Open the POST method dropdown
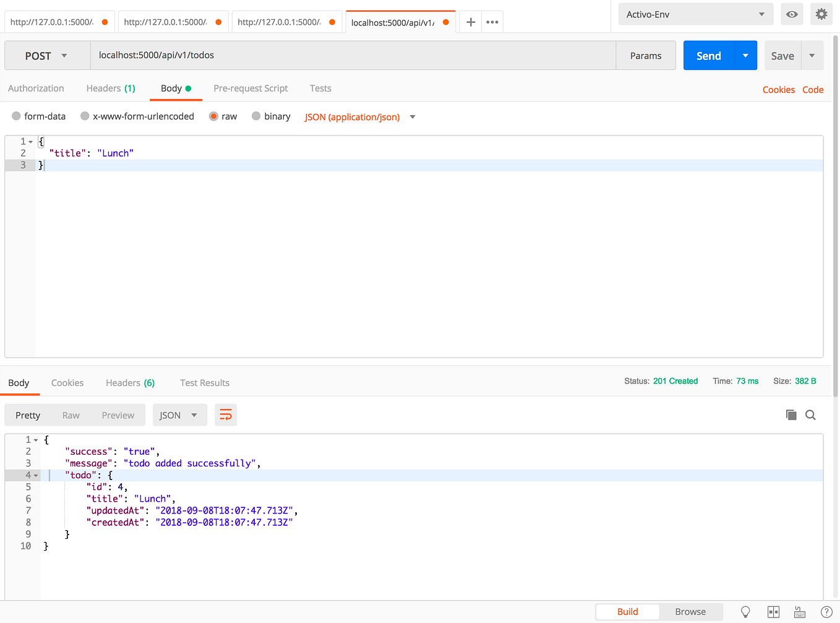Viewport: 840px width, 623px height. [46, 55]
